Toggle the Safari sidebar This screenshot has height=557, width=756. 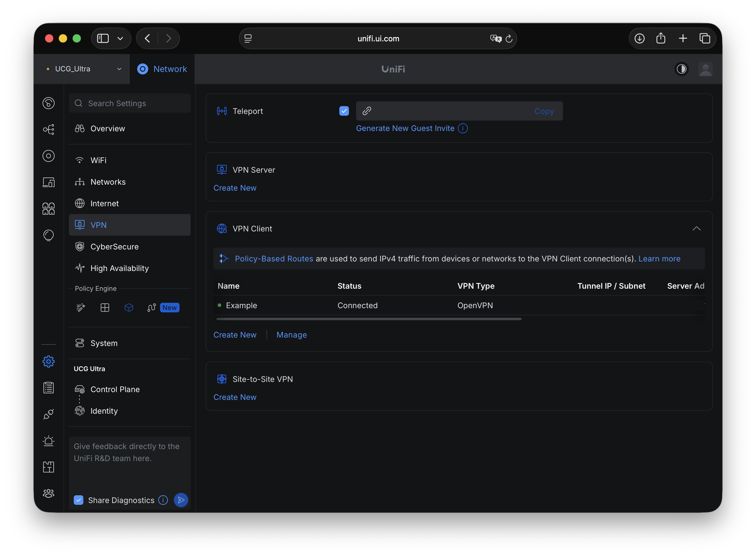(x=103, y=38)
